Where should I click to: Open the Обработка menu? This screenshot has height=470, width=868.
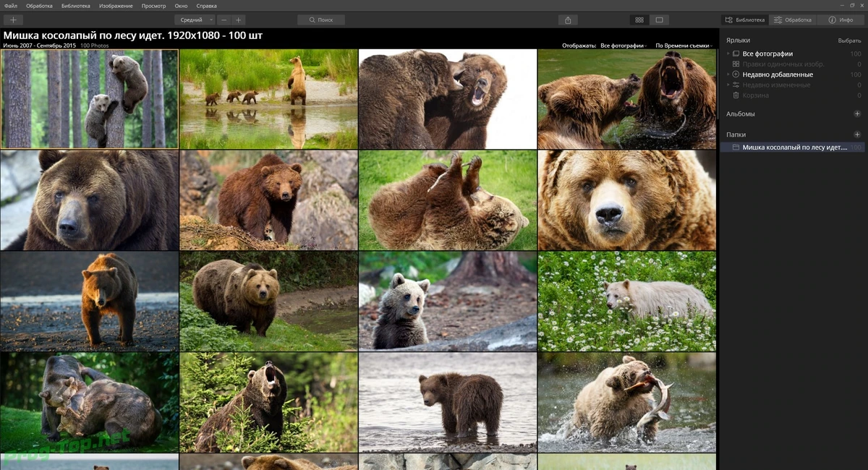38,6
